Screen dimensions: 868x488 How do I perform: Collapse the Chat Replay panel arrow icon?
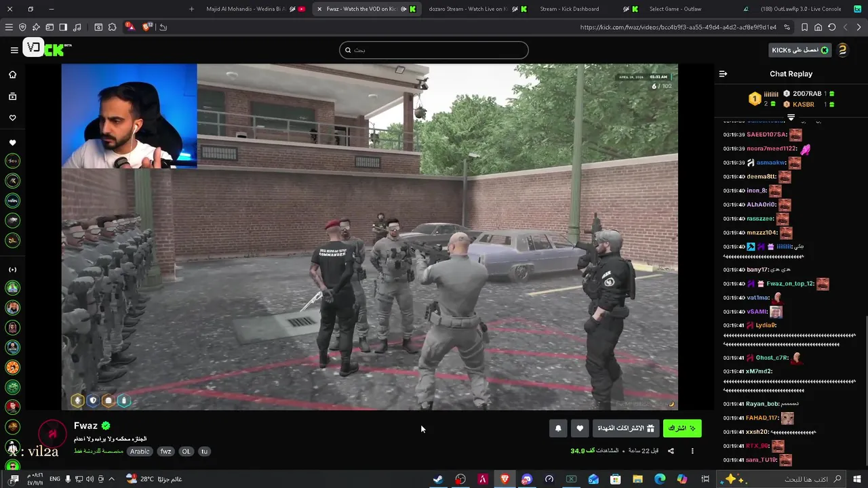point(723,74)
